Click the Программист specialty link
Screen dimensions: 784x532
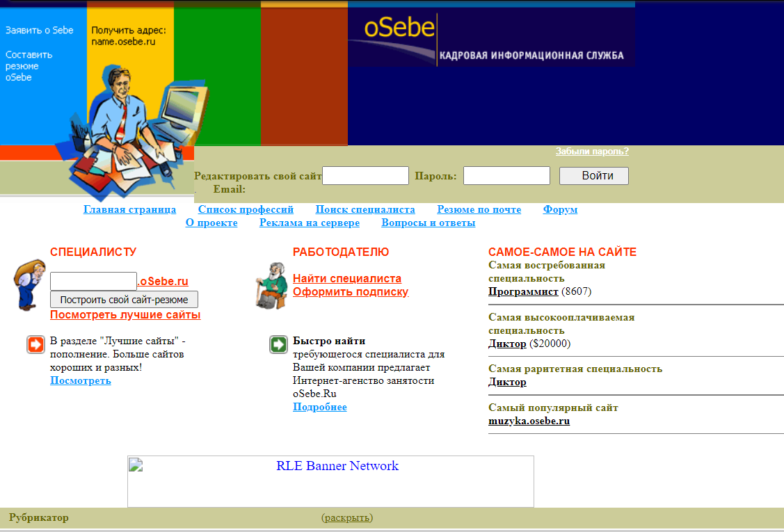523,291
